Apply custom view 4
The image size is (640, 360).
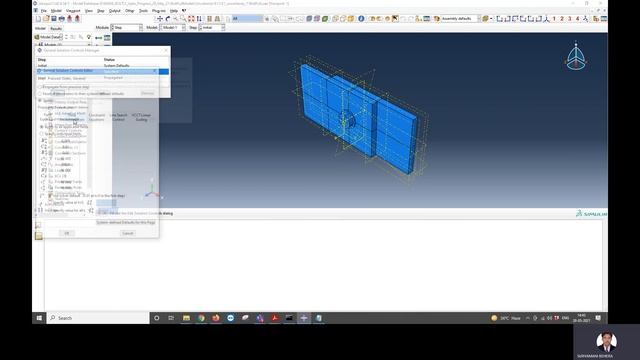pyautogui.click(x=577, y=19)
